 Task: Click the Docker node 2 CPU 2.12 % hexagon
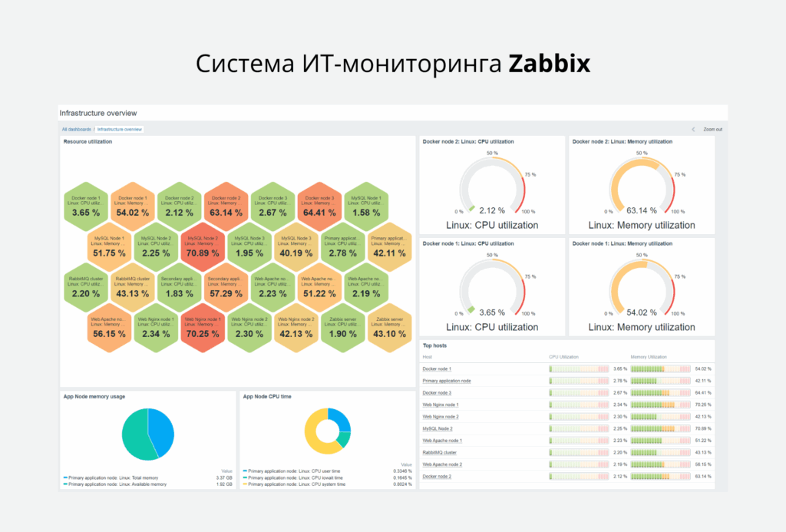pyautogui.click(x=179, y=207)
